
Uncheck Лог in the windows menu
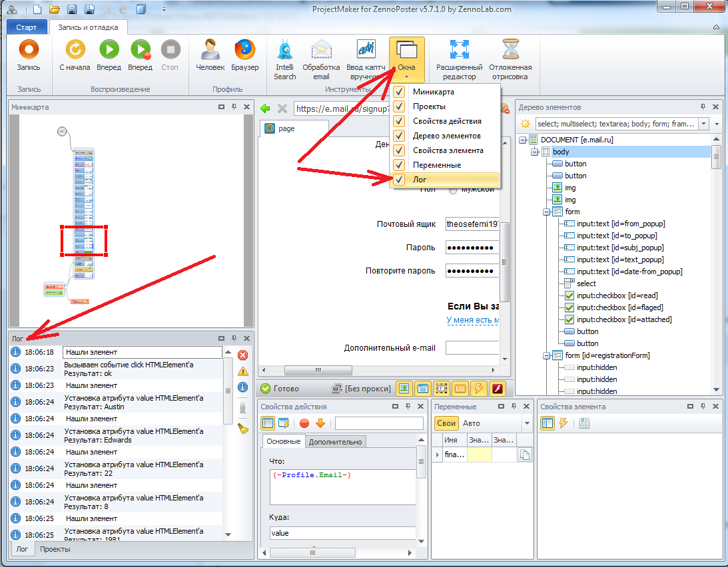tap(400, 180)
